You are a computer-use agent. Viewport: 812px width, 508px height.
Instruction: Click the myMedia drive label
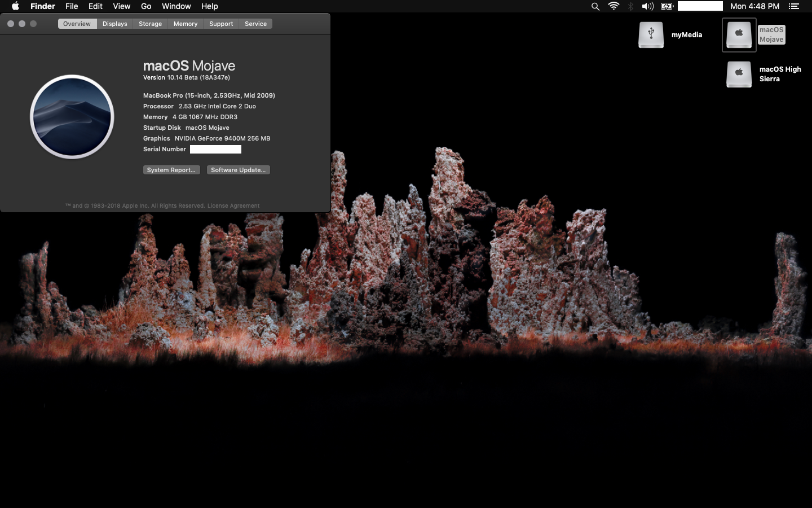tap(687, 35)
